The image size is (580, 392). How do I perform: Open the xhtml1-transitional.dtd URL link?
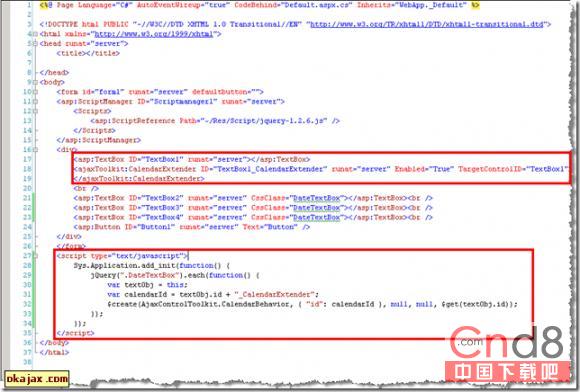426,24
